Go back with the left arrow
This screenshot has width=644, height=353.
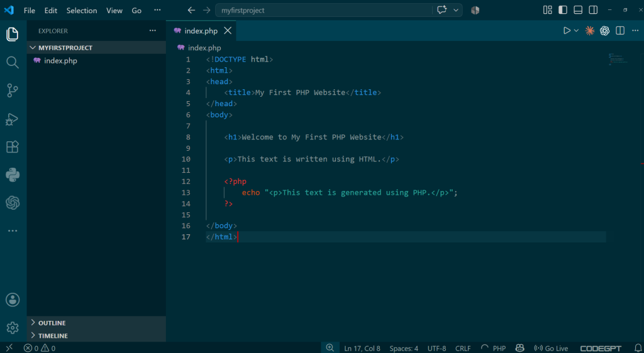[191, 10]
